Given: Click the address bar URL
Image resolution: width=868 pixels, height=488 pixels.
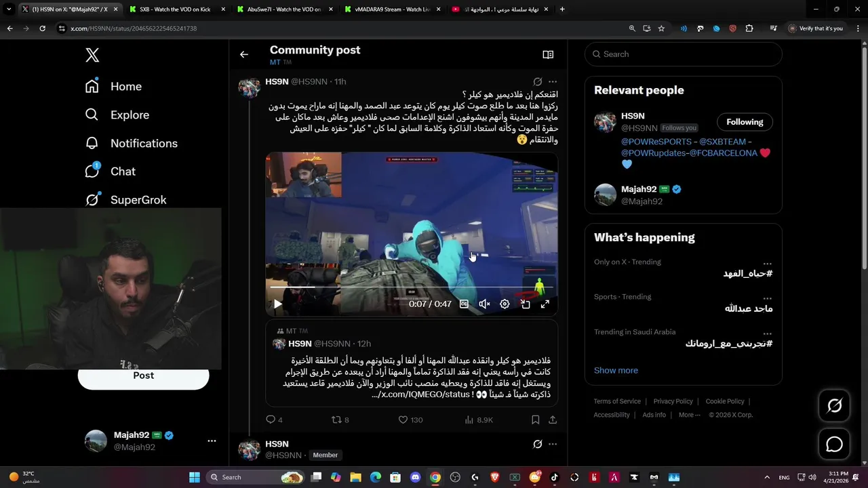Looking at the screenshot, I should [x=133, y=28].
